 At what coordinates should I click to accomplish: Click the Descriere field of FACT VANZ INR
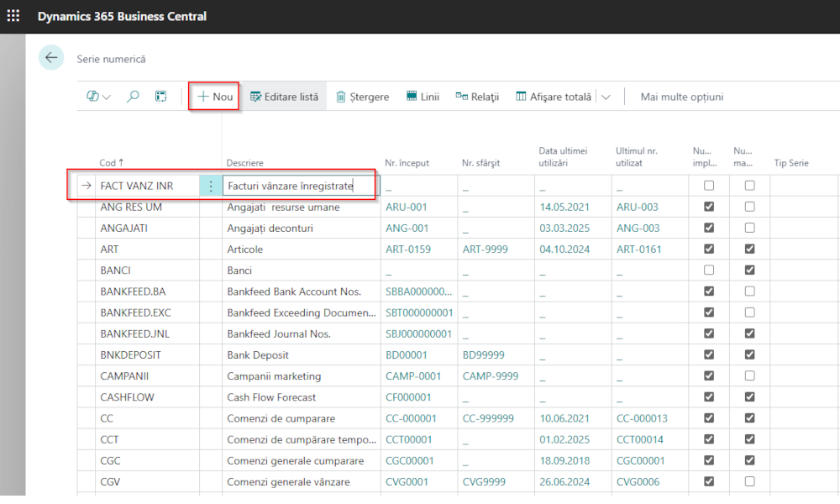tap(301, 186)
